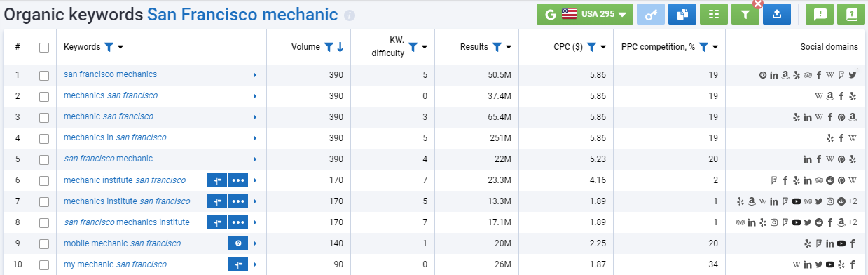Click the 4.16 CPC value in row 6

click(x=598, y=180)
